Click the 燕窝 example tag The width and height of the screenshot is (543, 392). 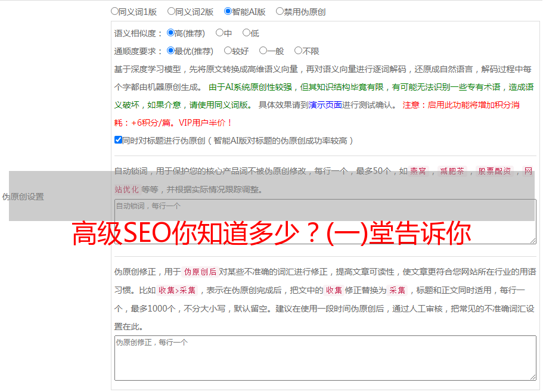(x=418, y=171)
